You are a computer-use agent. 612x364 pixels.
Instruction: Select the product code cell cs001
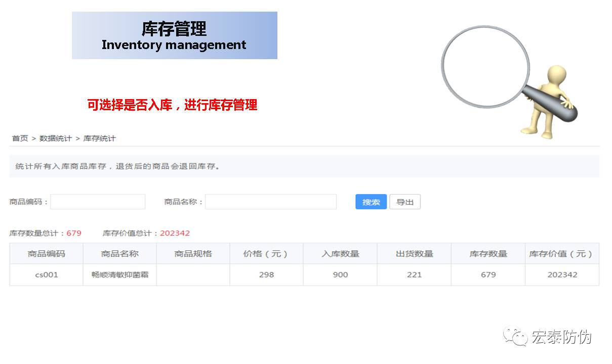46,275
